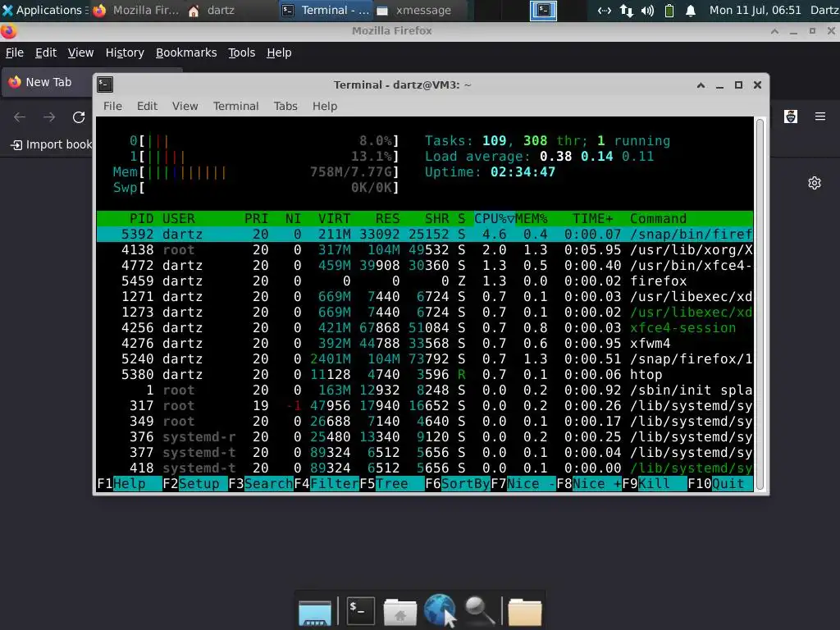Open the application finder magnifier dock icon

tap(479, 611)
